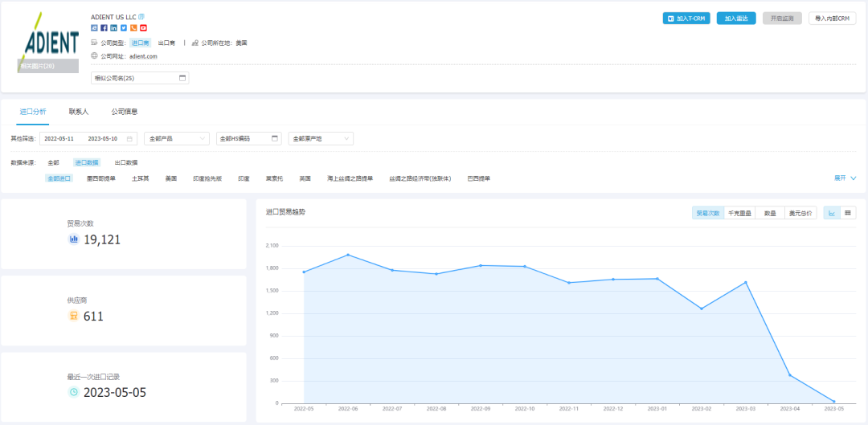Click the orange phone contact icon
Viewport: 868px width, 425px height.
[x=133, y=28]
